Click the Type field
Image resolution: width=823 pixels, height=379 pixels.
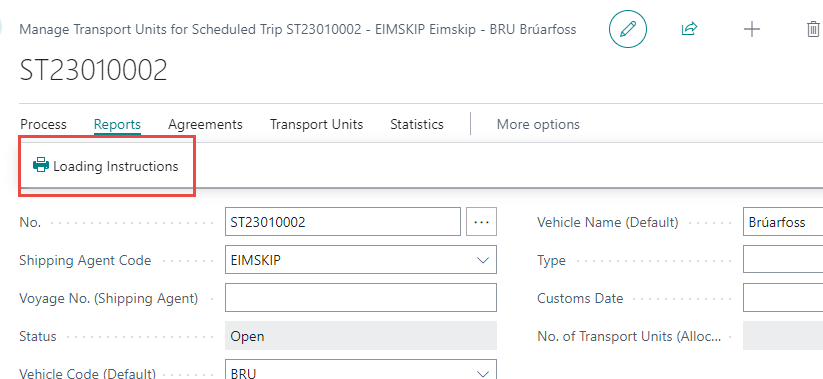point(783,260)
